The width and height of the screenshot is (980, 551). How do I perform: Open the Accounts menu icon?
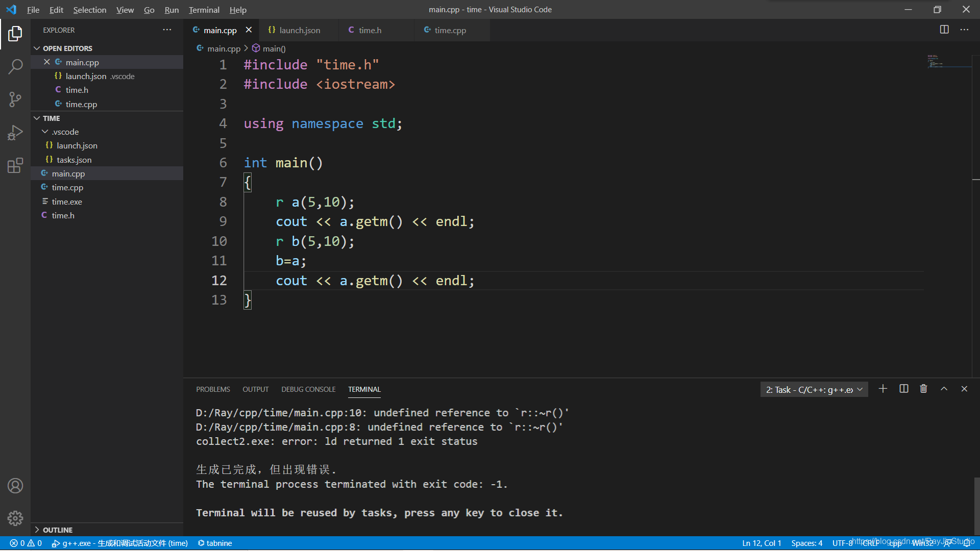pyautogui.click(x=15, y=486)
